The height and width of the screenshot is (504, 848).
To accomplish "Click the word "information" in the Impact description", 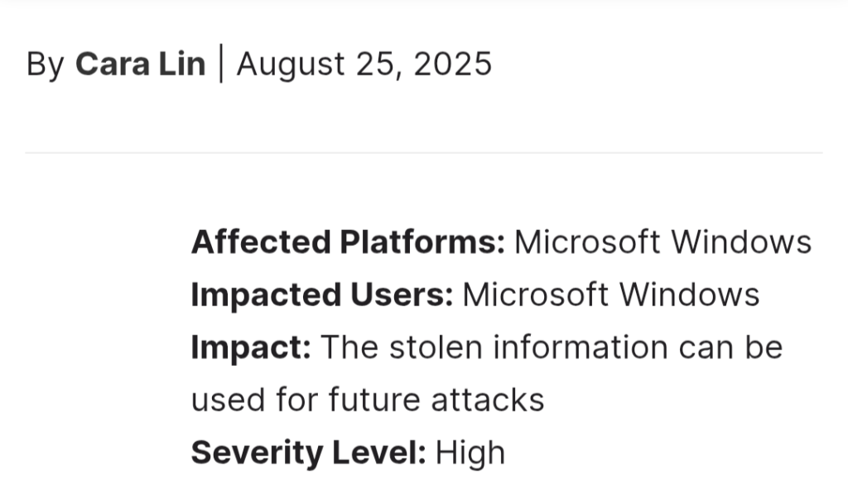I will (581, 347).
